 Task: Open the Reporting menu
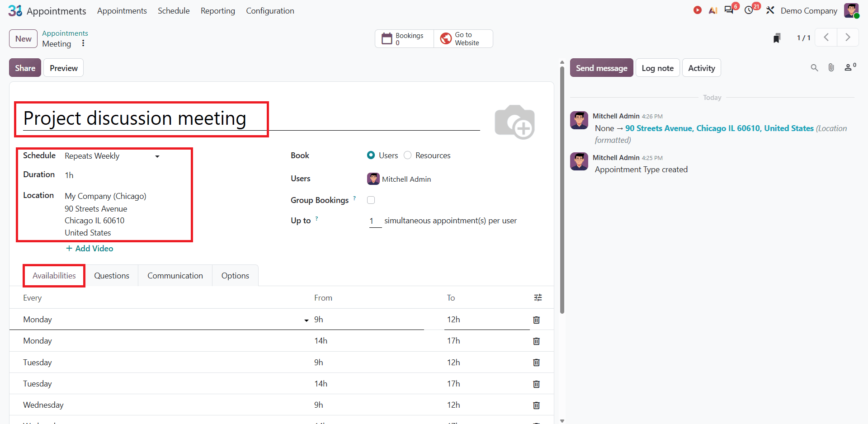[218, 10]
